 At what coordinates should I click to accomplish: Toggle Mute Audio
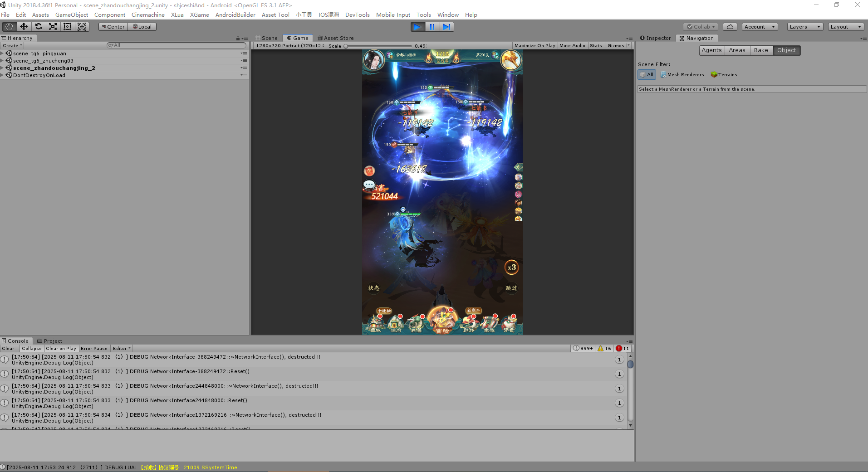click(x=572, y=45)
